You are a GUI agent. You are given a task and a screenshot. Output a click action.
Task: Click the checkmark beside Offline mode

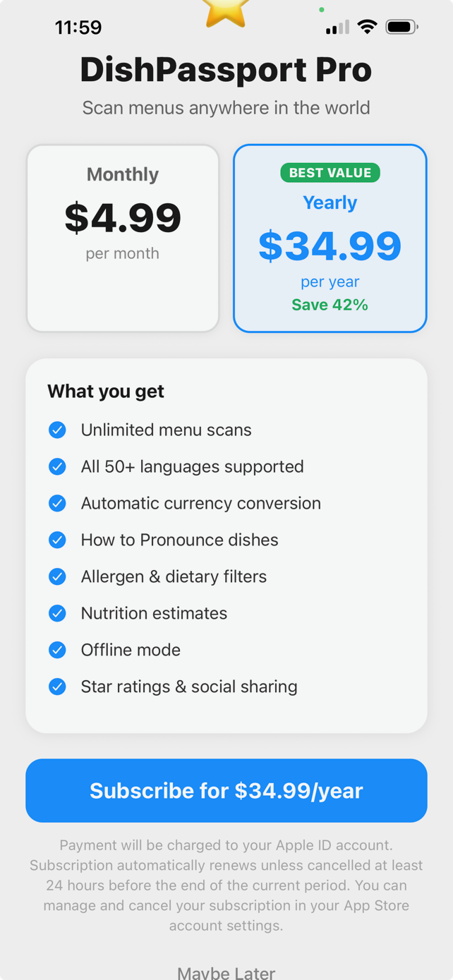click(x=57, y=650)
